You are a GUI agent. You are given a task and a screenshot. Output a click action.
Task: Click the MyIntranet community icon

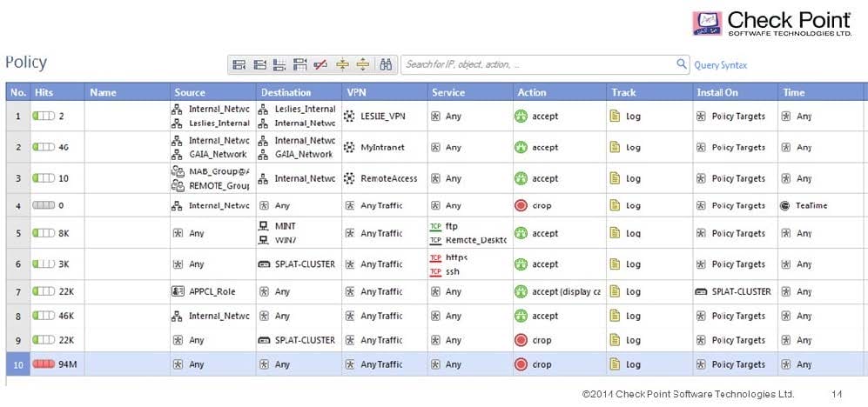click(x=349, y=147)
